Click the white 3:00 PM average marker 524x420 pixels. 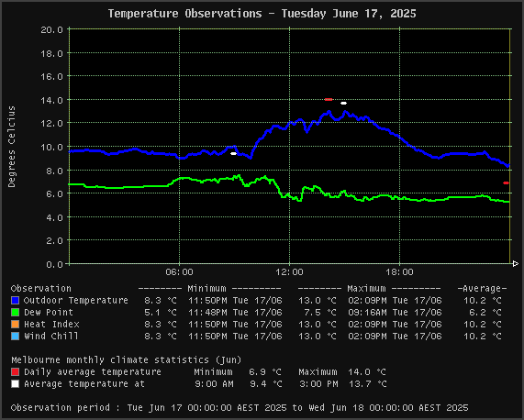[343, 103]
